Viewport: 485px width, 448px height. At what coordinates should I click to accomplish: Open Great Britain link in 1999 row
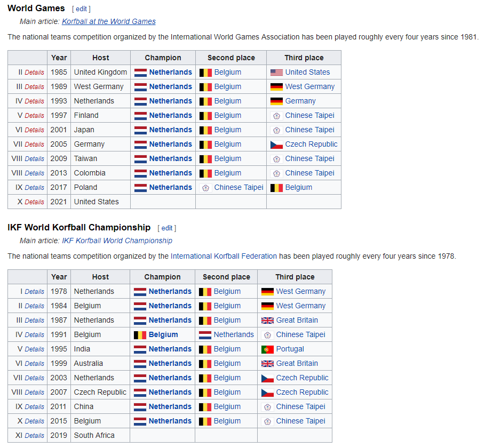(x=297, y=363)
